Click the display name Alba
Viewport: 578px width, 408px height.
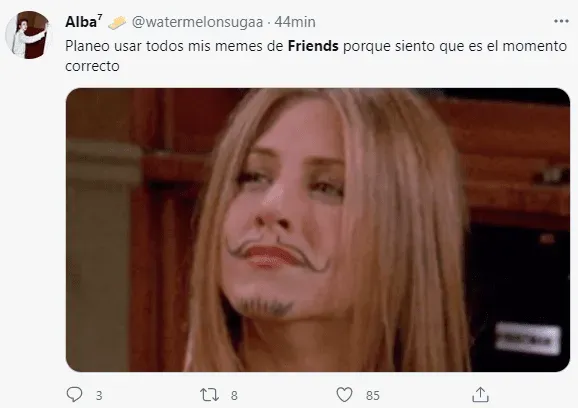click(x=81, y=22)
